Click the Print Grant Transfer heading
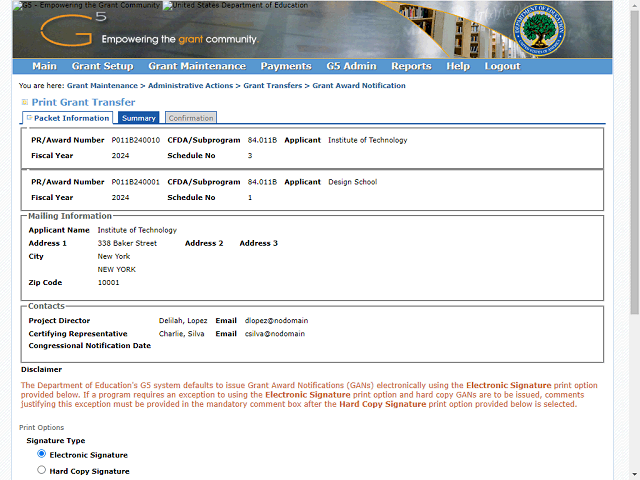Viewport: 640px width, 480px height. (83, 102)
